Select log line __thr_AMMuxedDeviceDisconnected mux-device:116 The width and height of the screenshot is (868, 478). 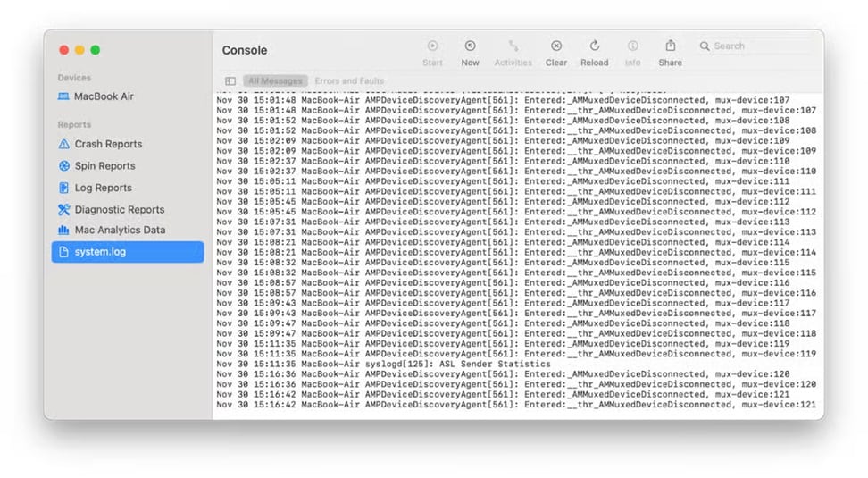(518, 293)
